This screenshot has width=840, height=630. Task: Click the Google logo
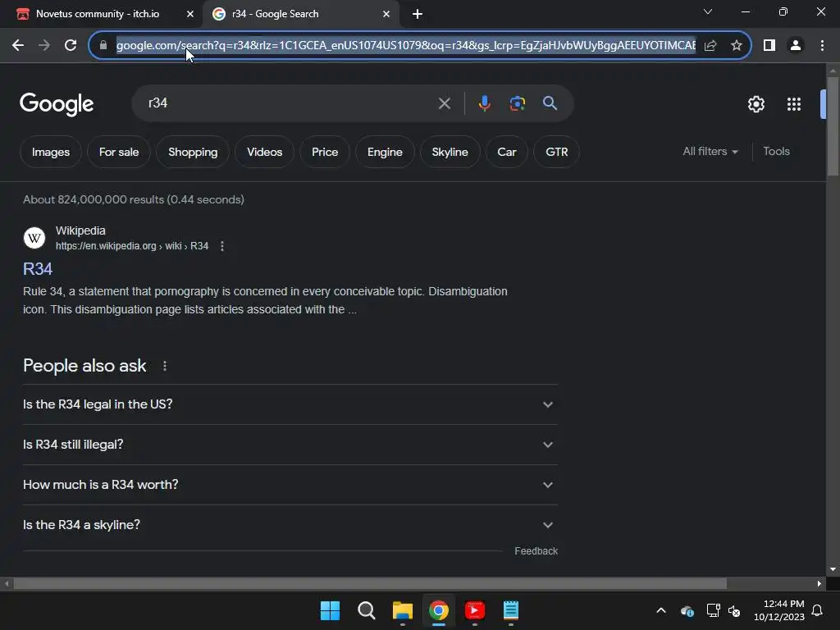(x=57, y=104)
